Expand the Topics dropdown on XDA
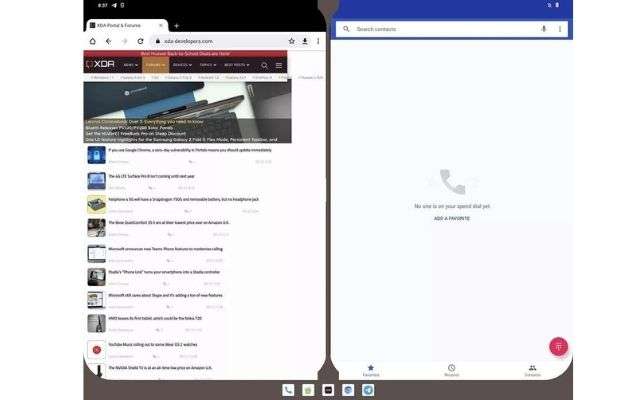This screenshot has height=400, width=640. pyautogui.click(x=208, y=65)
